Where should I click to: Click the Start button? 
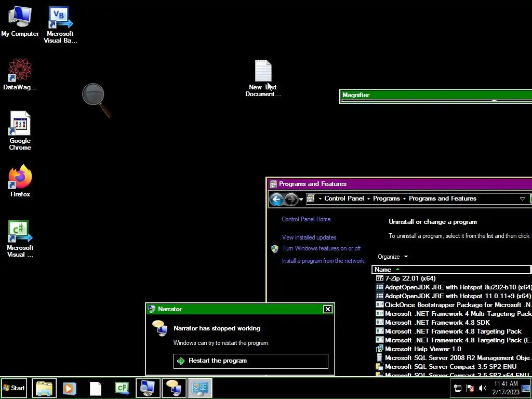(x=14, y=388)
